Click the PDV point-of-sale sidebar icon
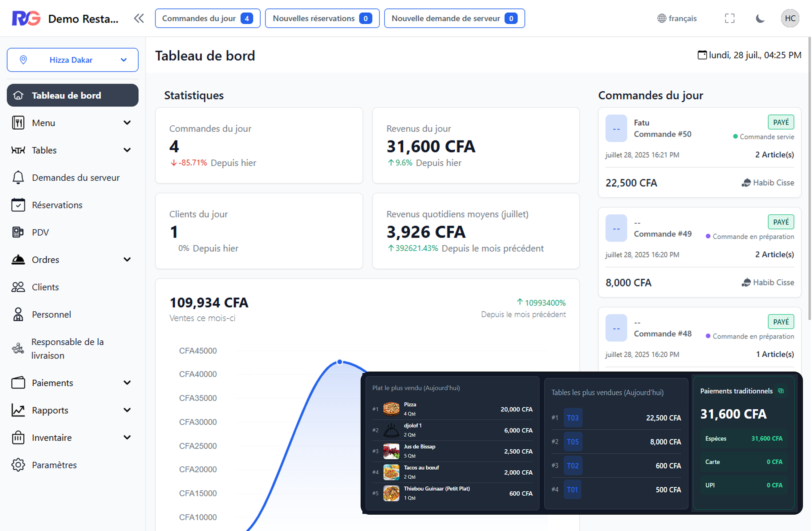 click(18, 232)
